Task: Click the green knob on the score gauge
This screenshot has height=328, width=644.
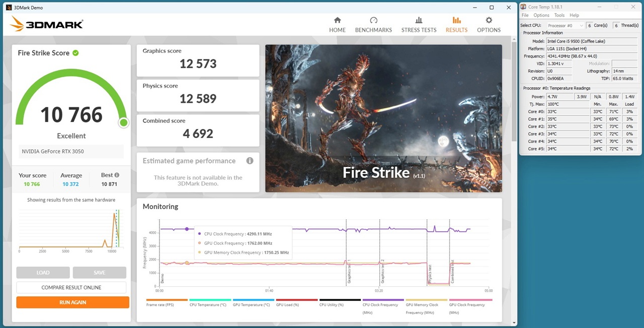Action: [123, 122]
